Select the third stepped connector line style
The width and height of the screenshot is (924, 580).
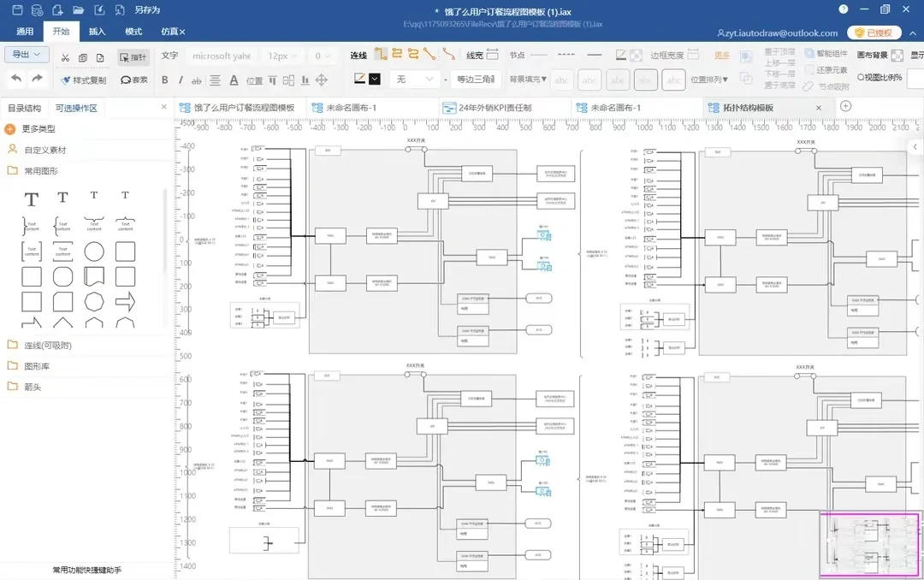pos(413,54)
